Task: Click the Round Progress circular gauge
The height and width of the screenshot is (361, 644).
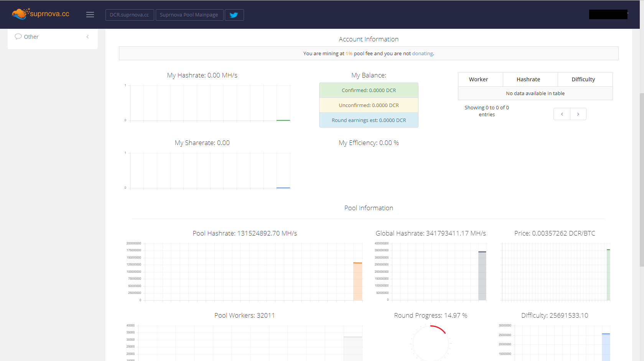Action: [x=430, y=343]
